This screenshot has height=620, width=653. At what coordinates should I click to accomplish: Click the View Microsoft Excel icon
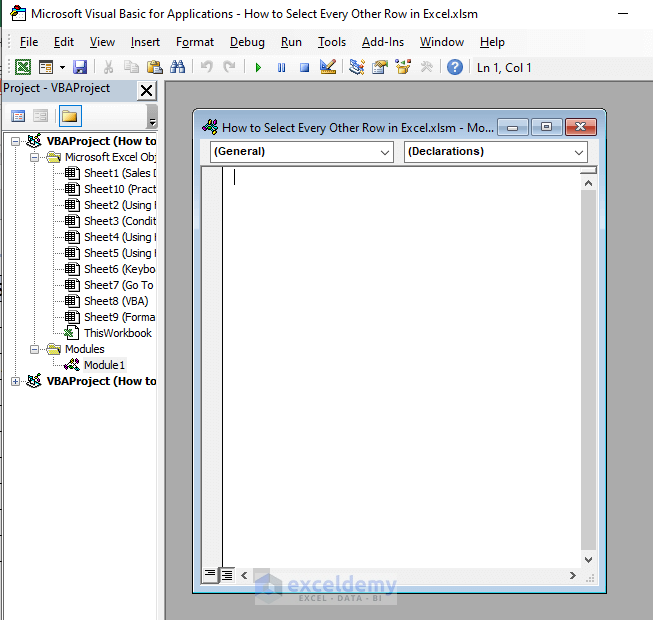coord(23,67)
